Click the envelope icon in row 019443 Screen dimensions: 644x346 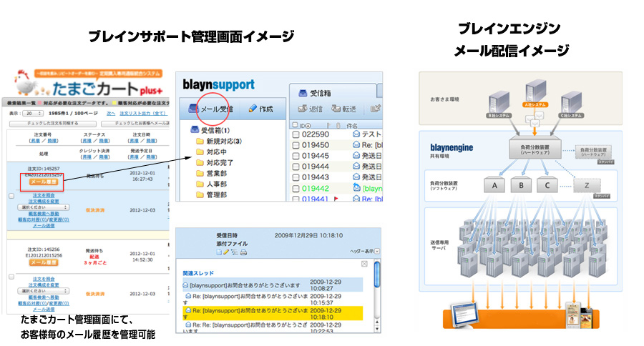click(x=356, y=177)
